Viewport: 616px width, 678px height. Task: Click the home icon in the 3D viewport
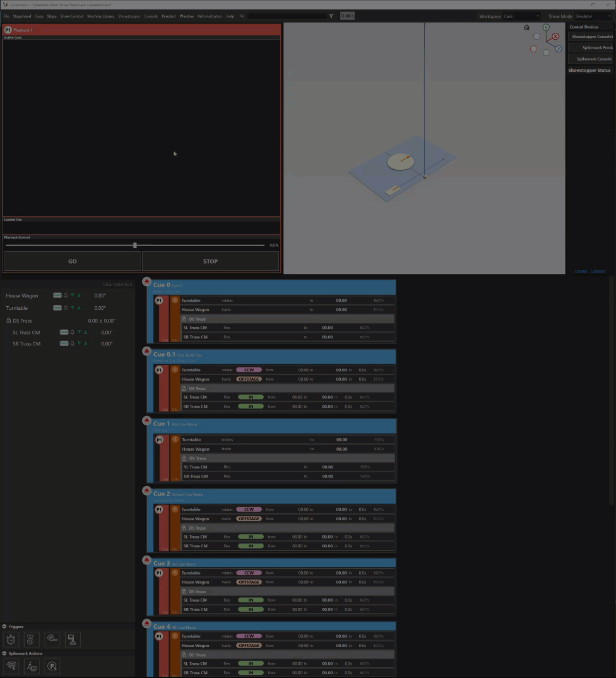[x=526, y=28]
